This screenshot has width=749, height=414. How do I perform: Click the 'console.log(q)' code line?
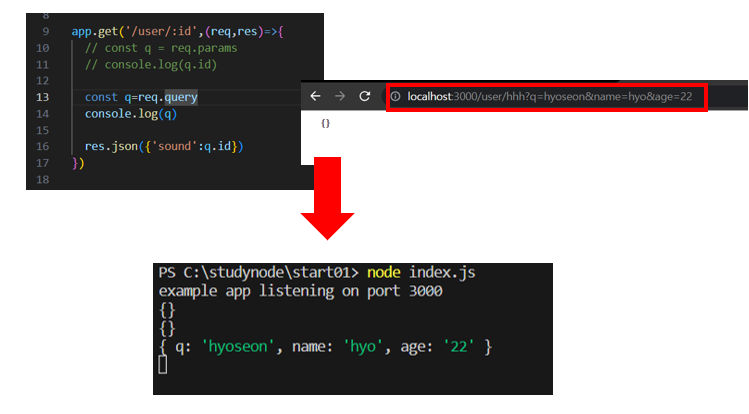[131, 114]
